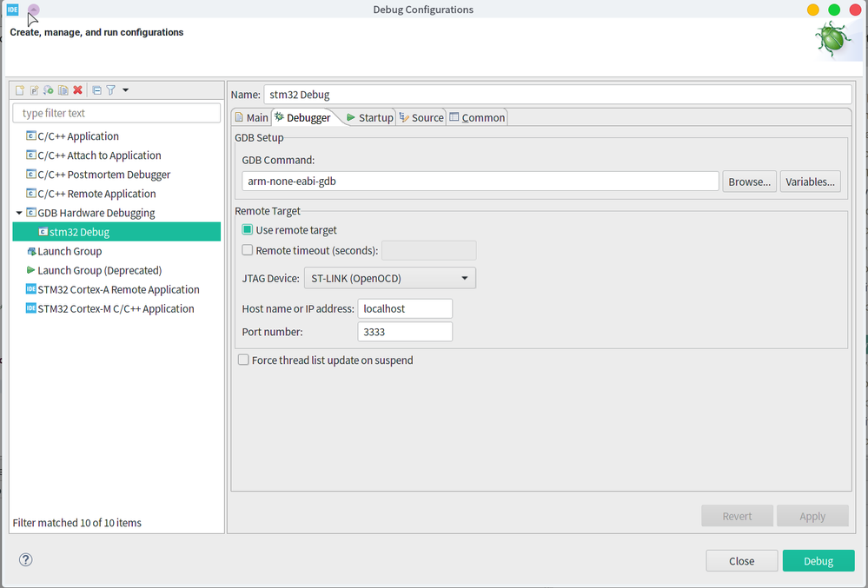This screenshot has height=588, width=868.
Task: Click the help question mark icon
Action: 25,560
